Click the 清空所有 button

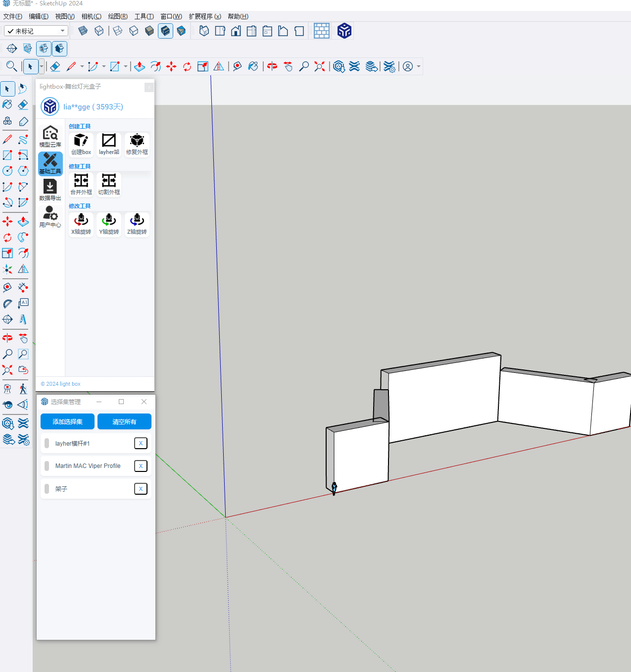point(124,421)
